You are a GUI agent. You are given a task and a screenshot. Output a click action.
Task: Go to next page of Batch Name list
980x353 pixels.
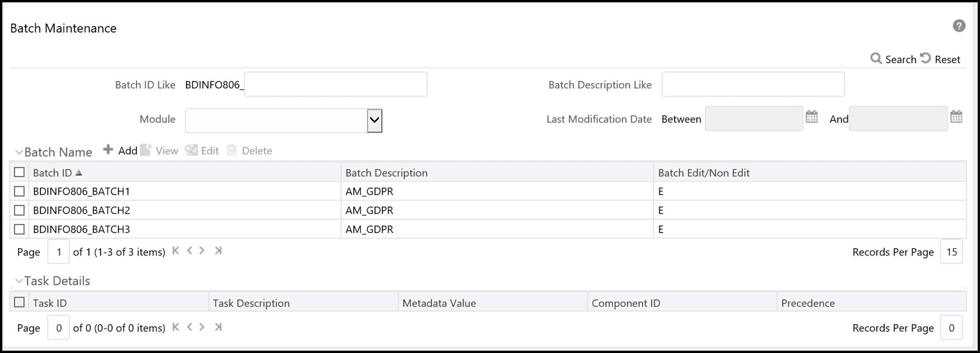click(x=202, y=250)
